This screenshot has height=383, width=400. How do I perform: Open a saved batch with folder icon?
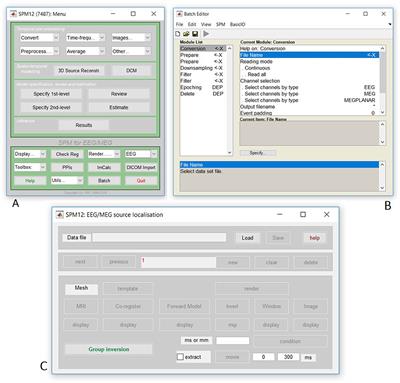(186, 34)
